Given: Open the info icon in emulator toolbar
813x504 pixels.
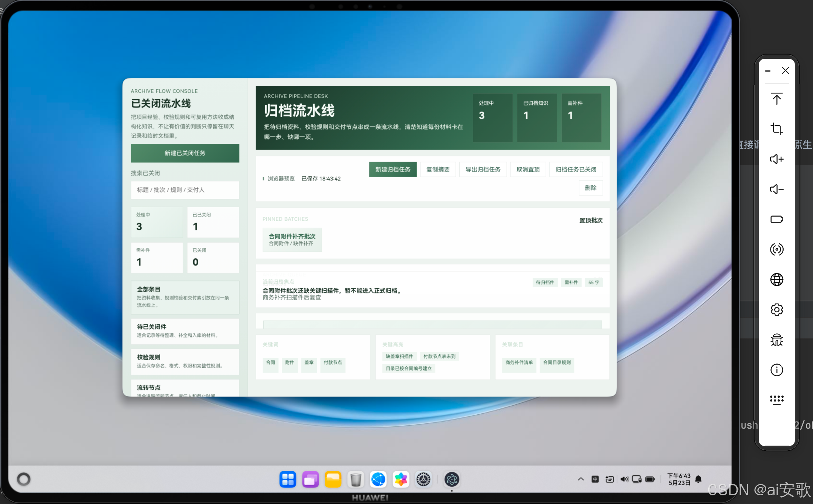Looking at the screenshot, I should pyautogui.click(x=776, y=370).
